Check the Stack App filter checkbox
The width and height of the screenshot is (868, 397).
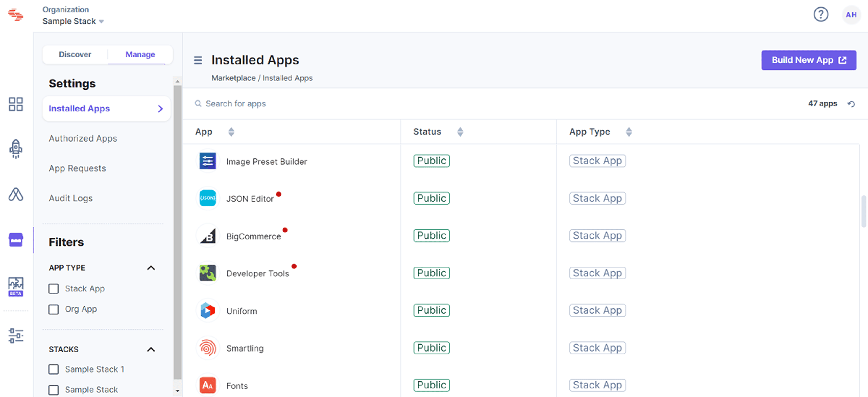(53, 289)
